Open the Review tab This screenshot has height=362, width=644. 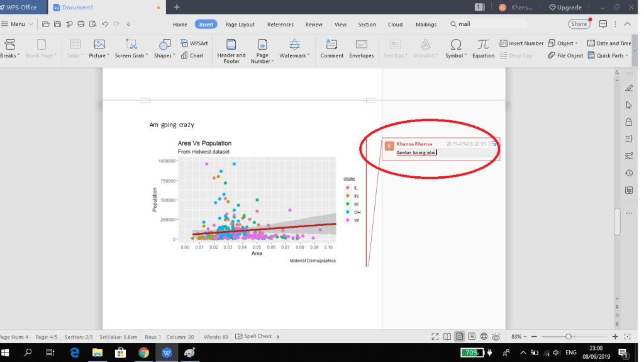click(314, 25)
